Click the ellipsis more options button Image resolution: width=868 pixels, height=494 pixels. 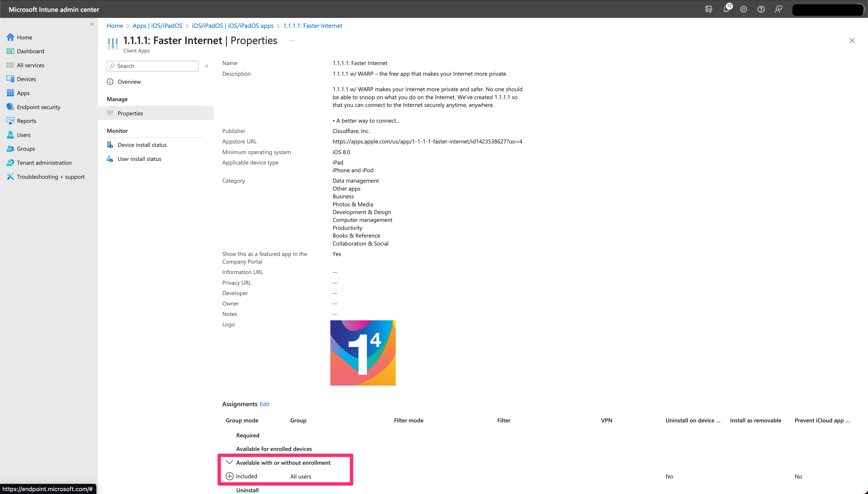(x=291, y=40)
